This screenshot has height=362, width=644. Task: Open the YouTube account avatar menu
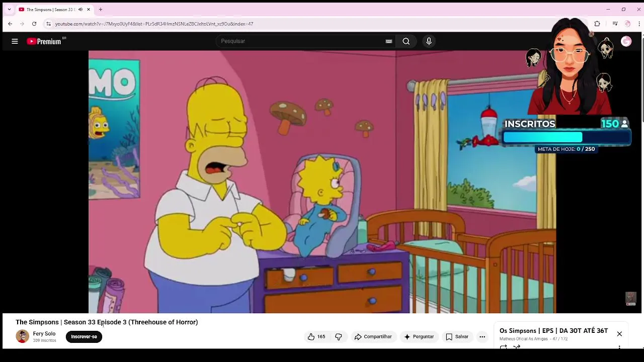tap(626, 41)
